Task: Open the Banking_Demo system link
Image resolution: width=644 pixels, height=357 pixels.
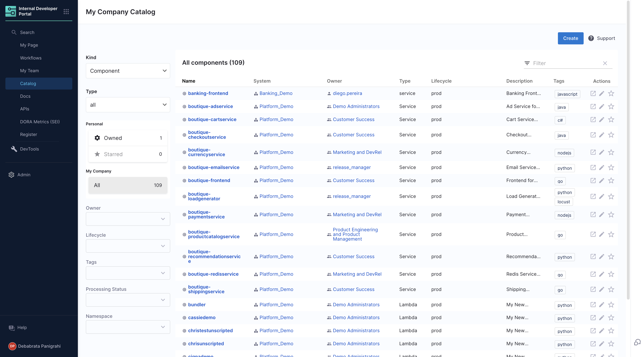Action: click(276, 93)
